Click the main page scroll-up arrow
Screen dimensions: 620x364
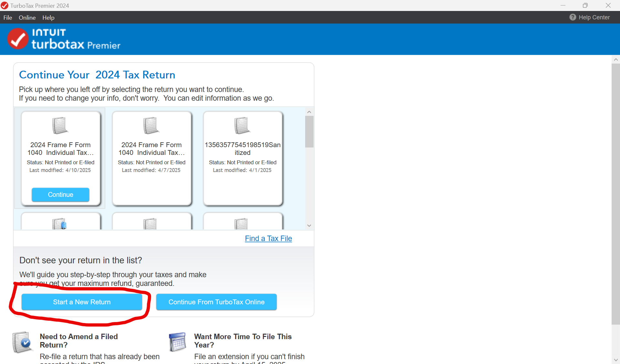[616, 59]
